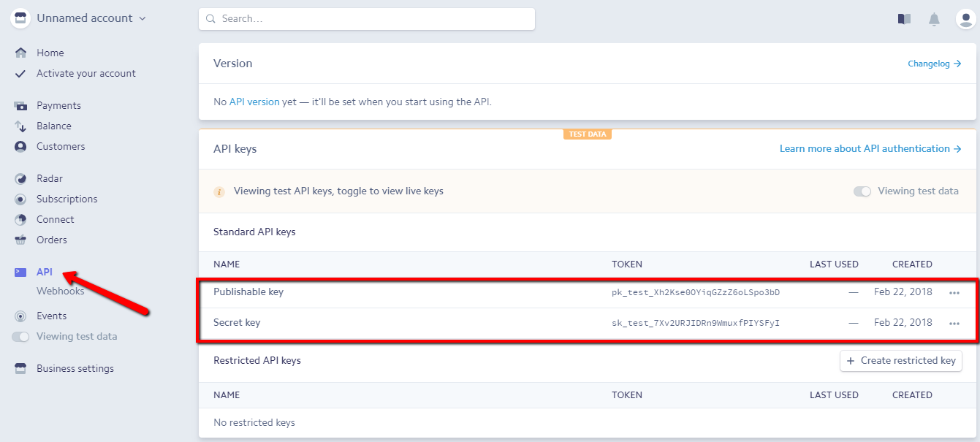The width and height of the screenshot is (980, 442).
Task: Open the notifications bell icon
Action: pos(934,19)
